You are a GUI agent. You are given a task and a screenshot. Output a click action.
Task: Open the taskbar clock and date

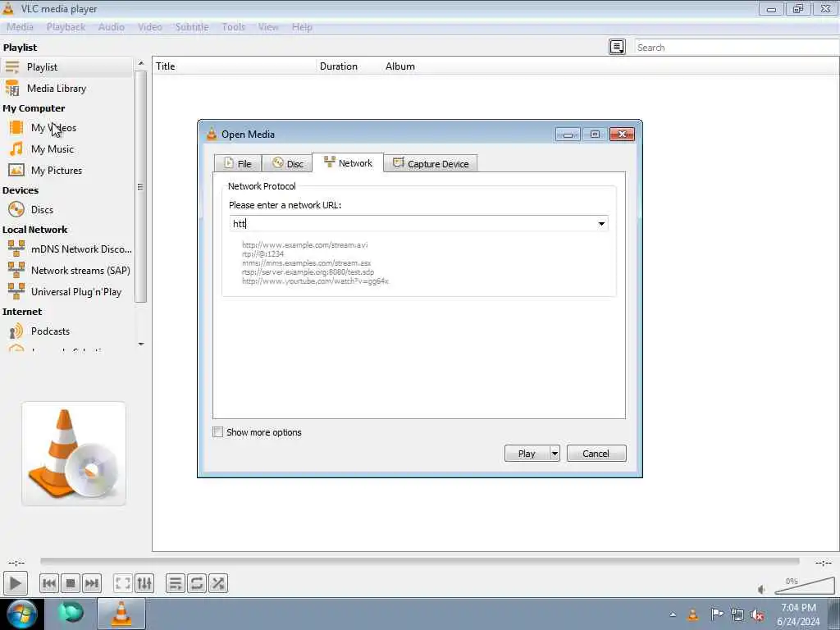pos(798,614)
